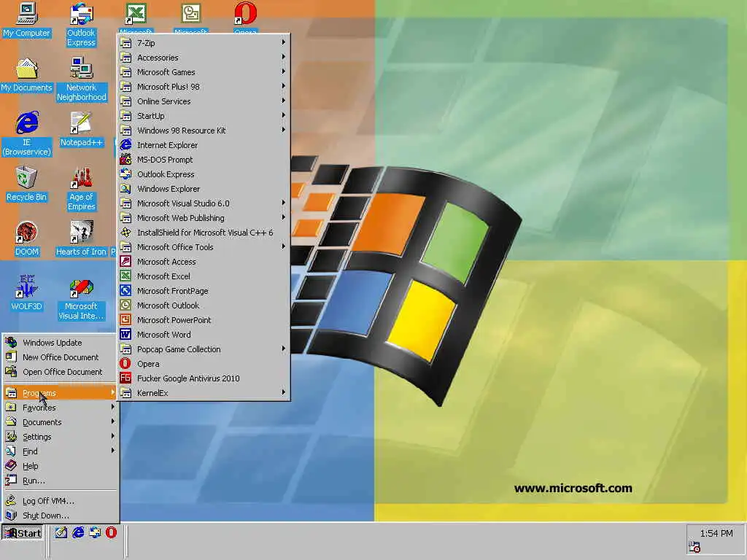Click the Start button
747x560 pixels.
click(23, 533)
